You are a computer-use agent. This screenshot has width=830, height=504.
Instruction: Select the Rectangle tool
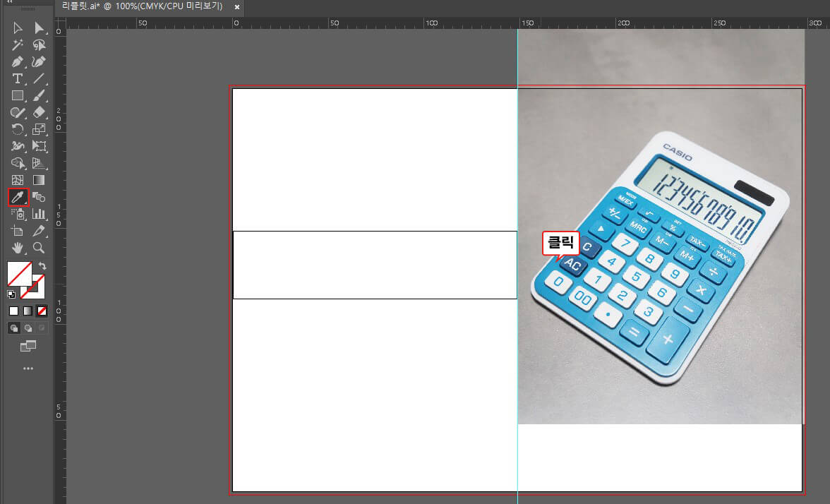(x=18, y=95)
